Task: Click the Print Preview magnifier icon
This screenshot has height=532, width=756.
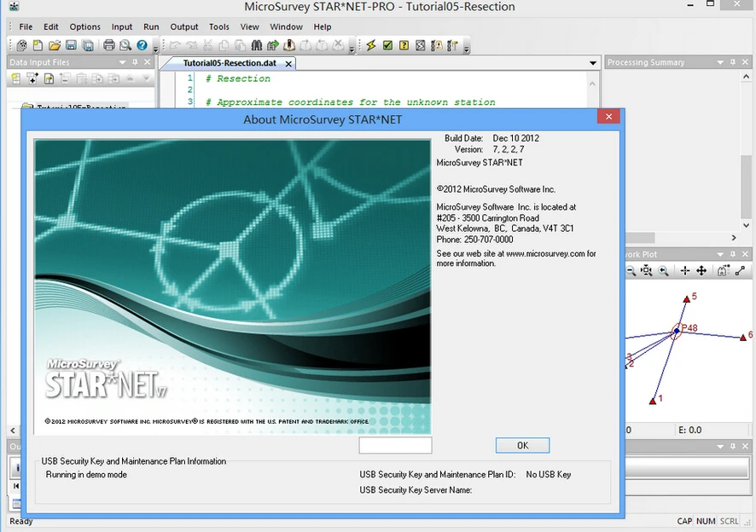Action: pos(125,45)
